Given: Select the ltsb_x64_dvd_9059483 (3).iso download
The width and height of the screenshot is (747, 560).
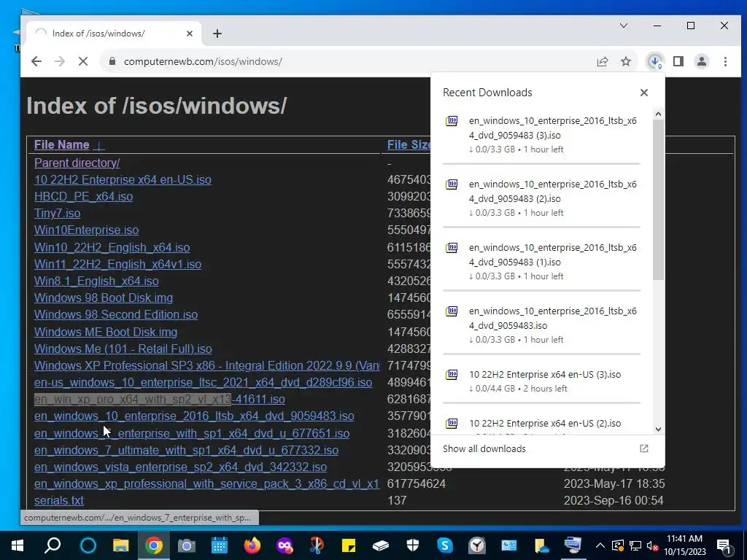Looking at the screenshot, I should 542,134.
